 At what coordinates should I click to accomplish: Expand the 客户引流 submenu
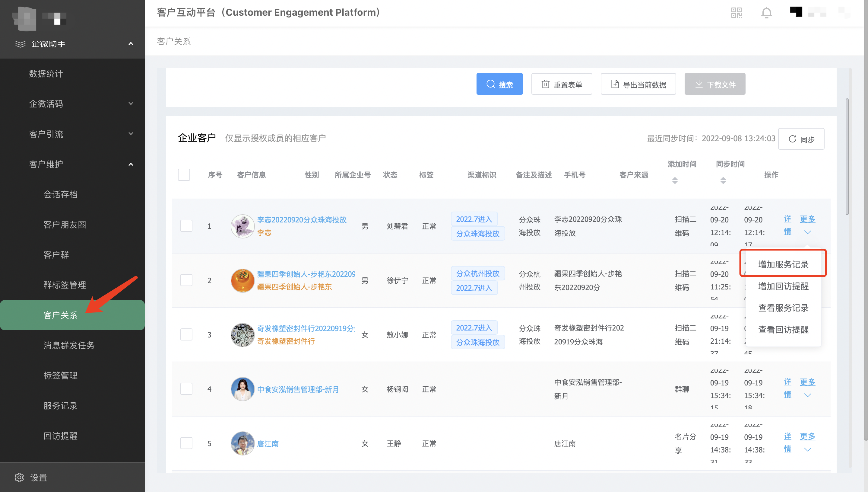131,134
